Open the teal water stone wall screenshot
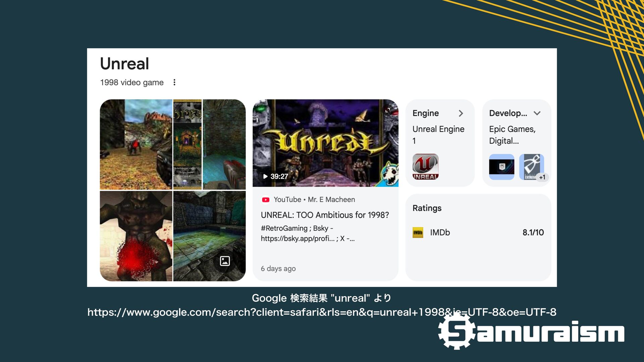The width and height of the screenshot is (644, 362). 224,144
